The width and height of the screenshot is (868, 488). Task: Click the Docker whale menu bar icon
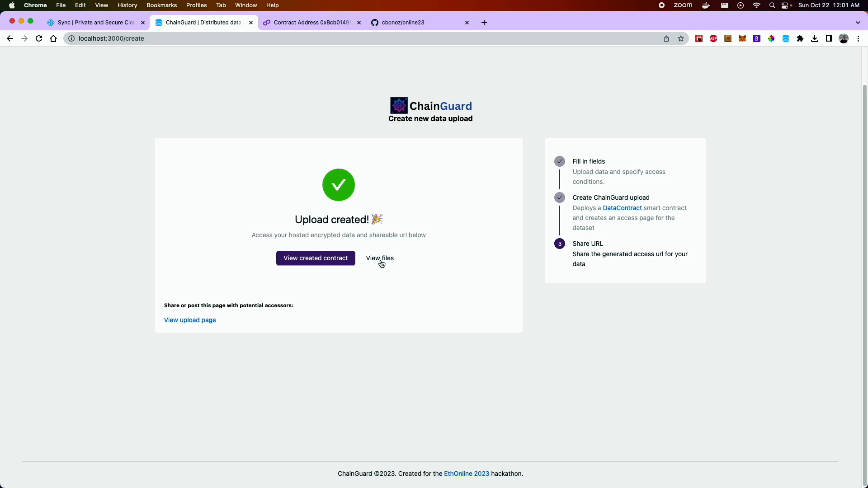(x=706, y=5)
